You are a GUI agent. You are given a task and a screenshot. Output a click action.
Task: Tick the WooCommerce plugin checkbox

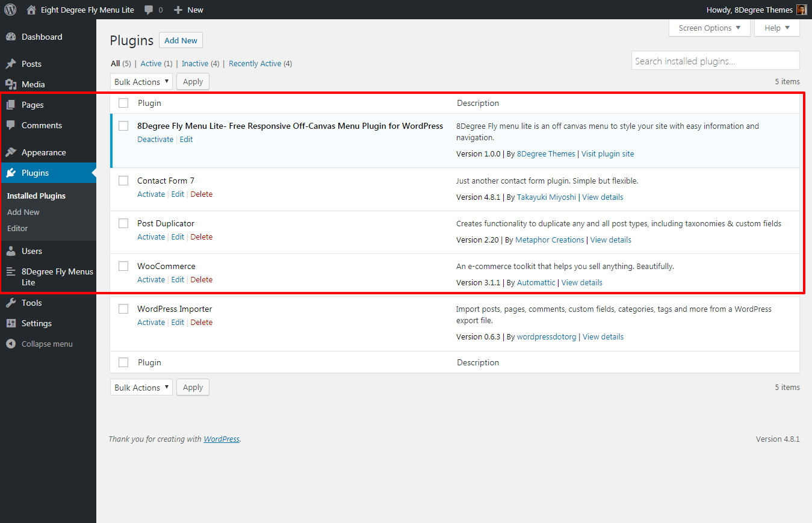pyautogui.click(x=123, y=266)
